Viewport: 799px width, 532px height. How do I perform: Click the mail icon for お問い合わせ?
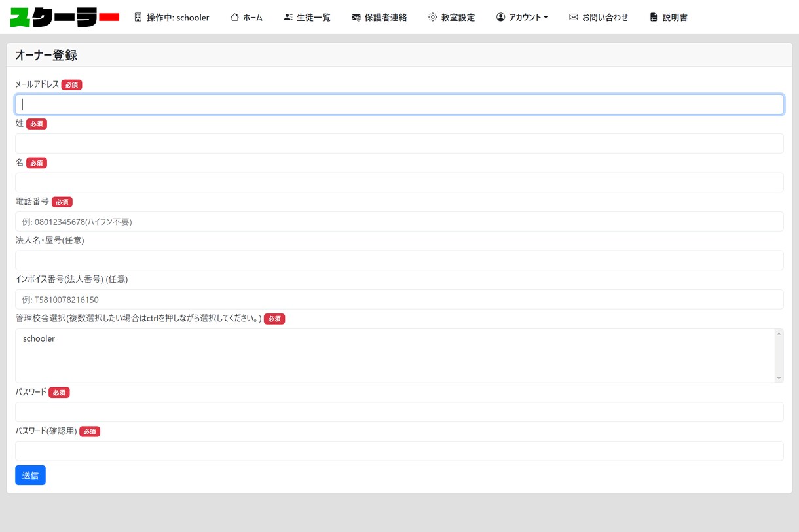click(574, 17)
